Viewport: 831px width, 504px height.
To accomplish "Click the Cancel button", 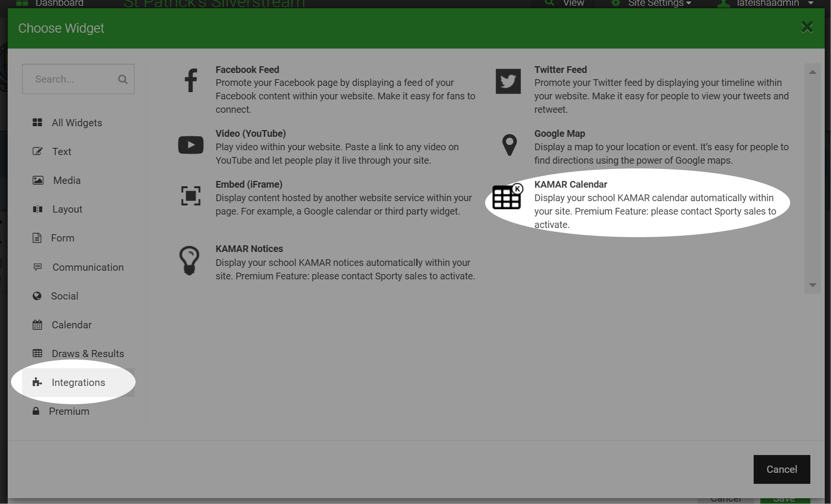I will (x=782, y=469).
